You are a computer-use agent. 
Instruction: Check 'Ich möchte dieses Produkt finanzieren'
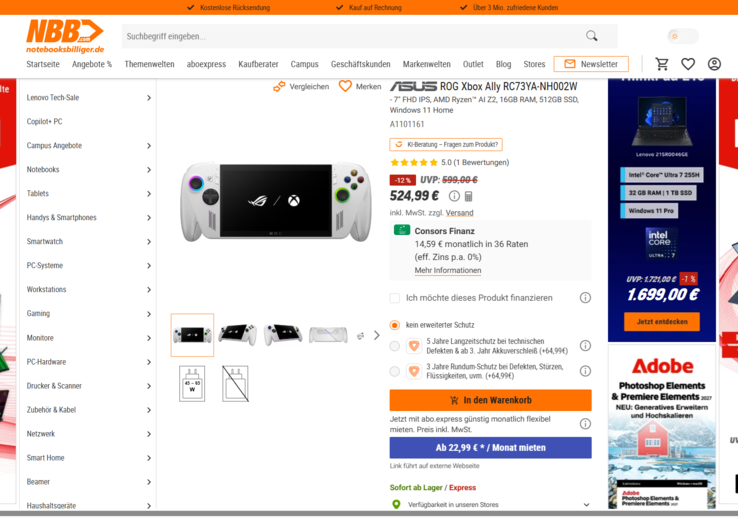395,298
